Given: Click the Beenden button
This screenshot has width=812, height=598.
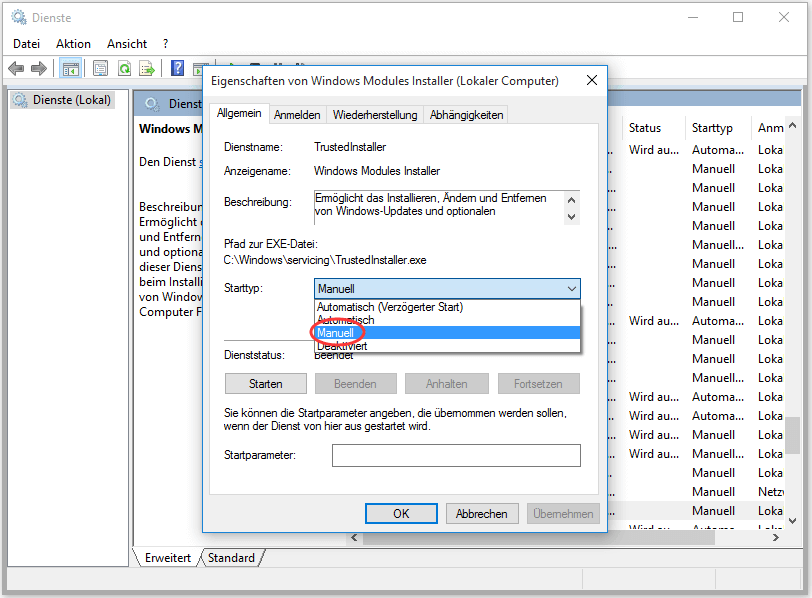Looking at the screenshot, I should [x=355, y=384].
